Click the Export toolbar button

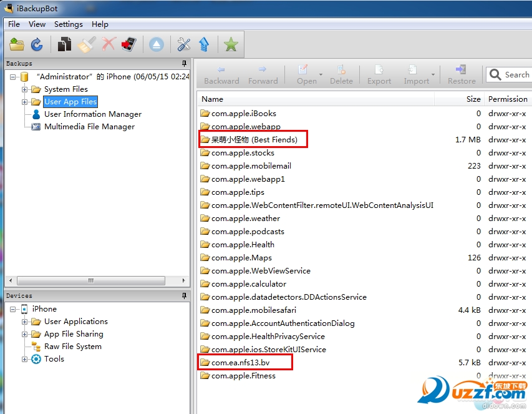(379, 75)
